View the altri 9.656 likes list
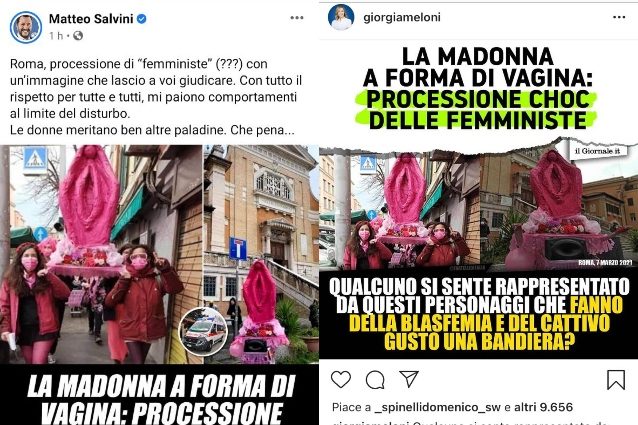The height and width of the screenshot is (425, 638). click(543, 407)
